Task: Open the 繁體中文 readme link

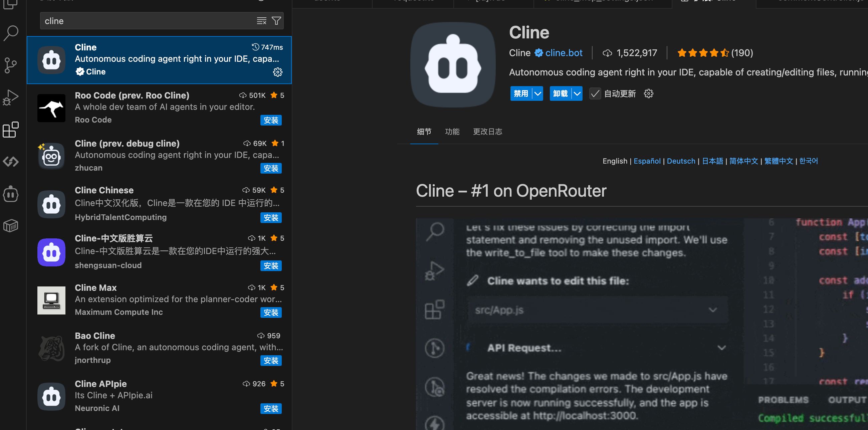Action: tap(779, 161)
